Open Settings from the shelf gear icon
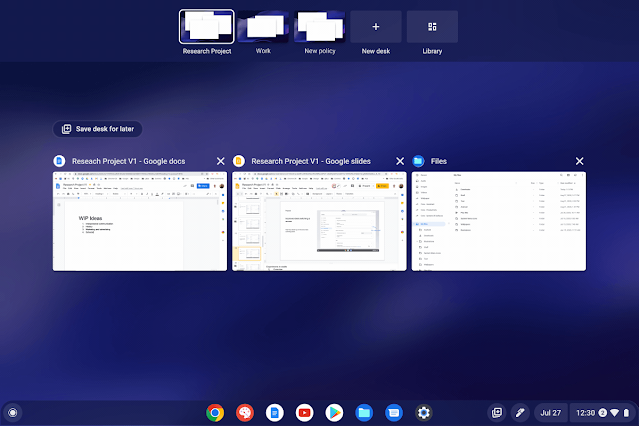 423,413
